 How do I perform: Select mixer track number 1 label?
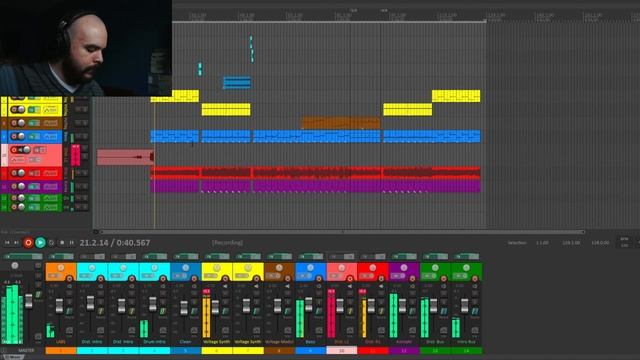click(x=61, y=351)
